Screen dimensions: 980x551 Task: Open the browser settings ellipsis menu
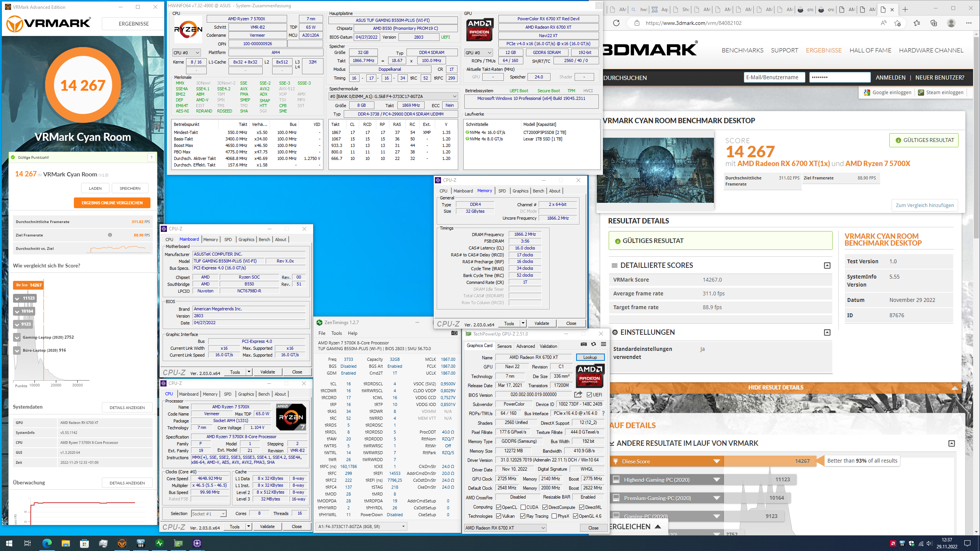coord(969,23)
